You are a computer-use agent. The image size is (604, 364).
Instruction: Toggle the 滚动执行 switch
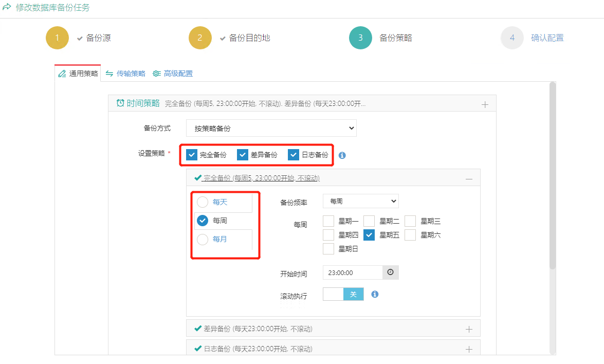pyautogui.click(x=343, y=294)
